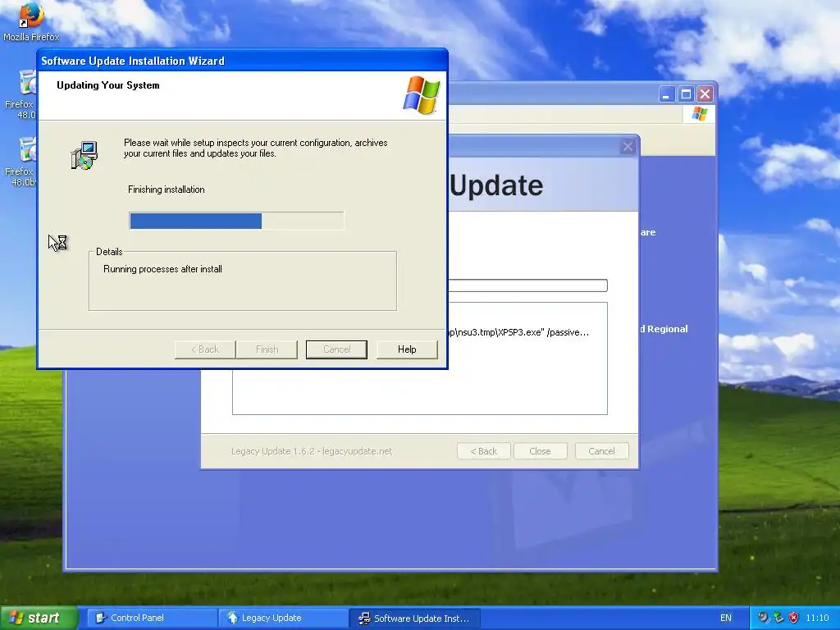Click the Legacy Update progress bar
Viewport: 840px width, 630px height.
(x=527, y=285)
